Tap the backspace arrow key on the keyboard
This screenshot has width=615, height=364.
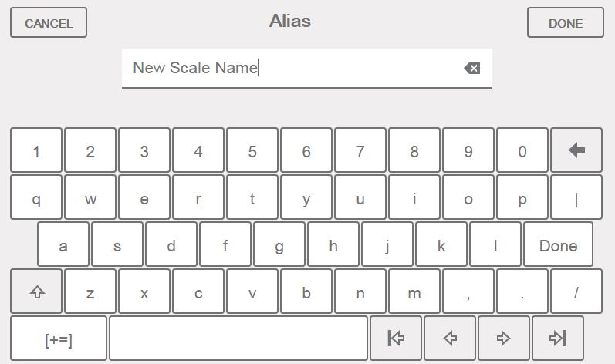coord(576,150)
